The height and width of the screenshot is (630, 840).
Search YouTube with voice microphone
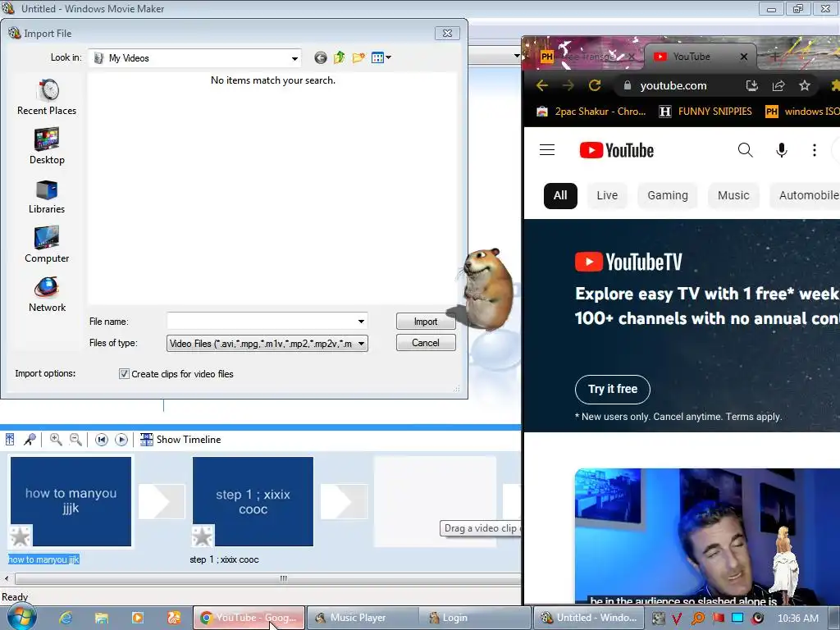(782, 150)
